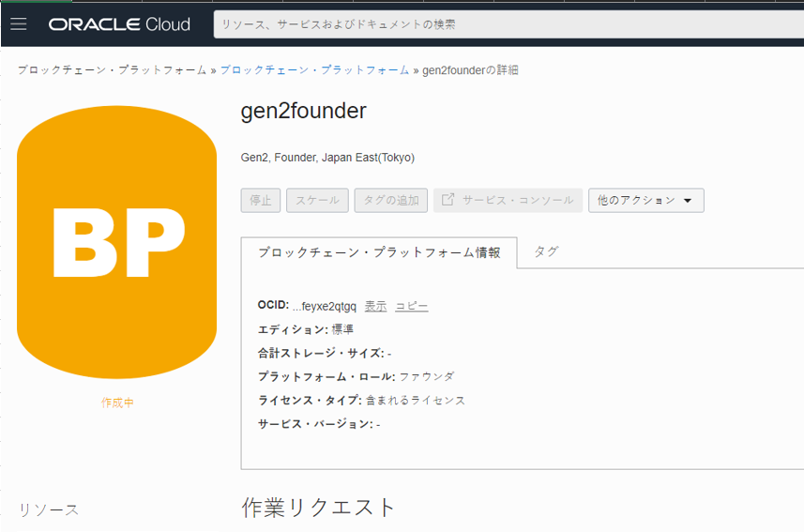Screen dimensions: 804x532
Task: Click コピー to copy the OCID
Action: pyautogui.click(x=411, y=306)
